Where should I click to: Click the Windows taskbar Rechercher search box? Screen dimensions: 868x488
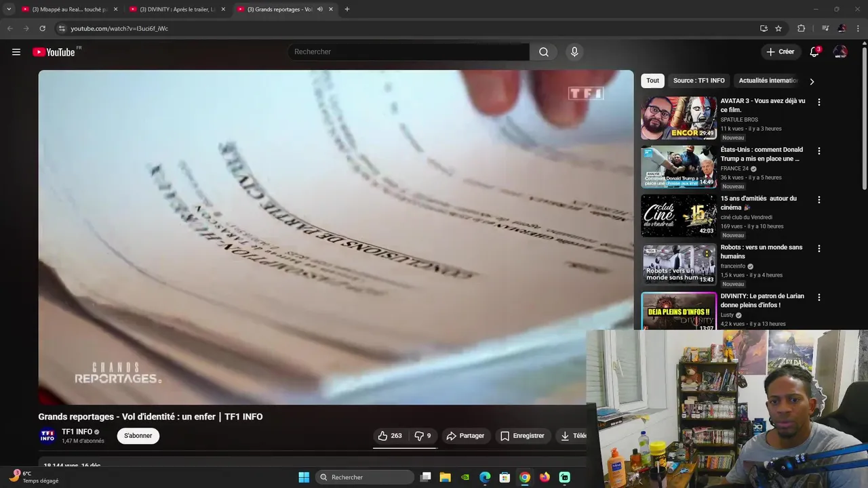point(366,477)
